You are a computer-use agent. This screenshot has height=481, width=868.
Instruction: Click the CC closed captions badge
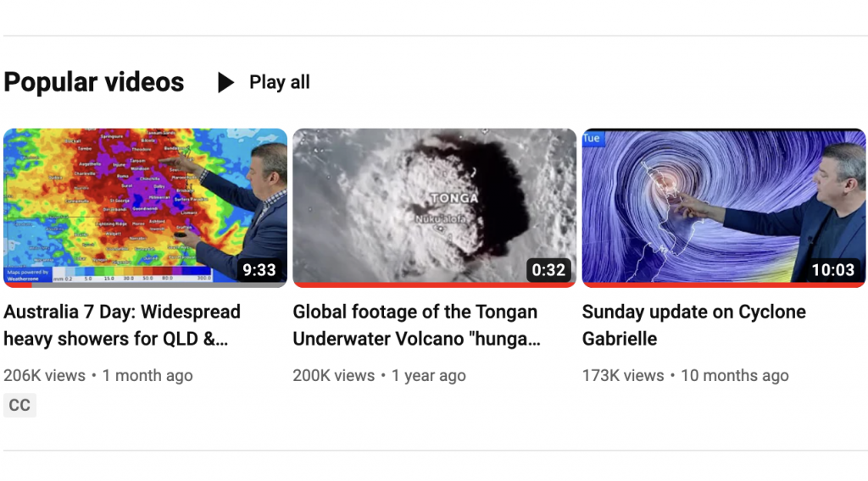click(19, 406)
